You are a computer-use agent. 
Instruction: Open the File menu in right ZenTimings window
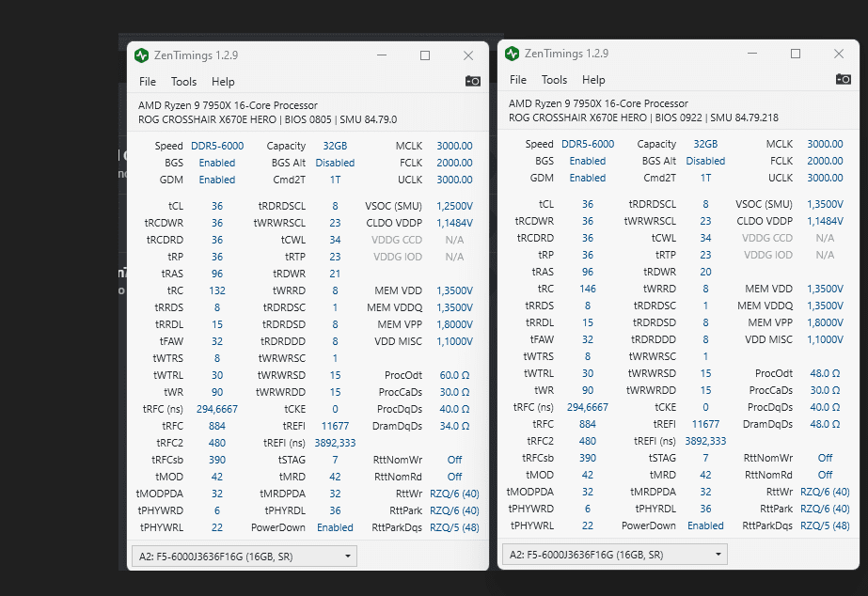(518, 80)
